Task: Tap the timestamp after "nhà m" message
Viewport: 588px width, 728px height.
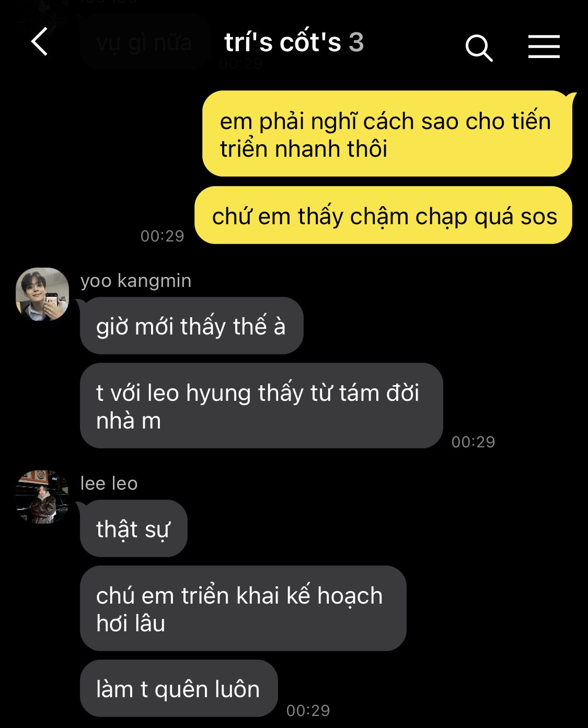Action: coord(473,442)
